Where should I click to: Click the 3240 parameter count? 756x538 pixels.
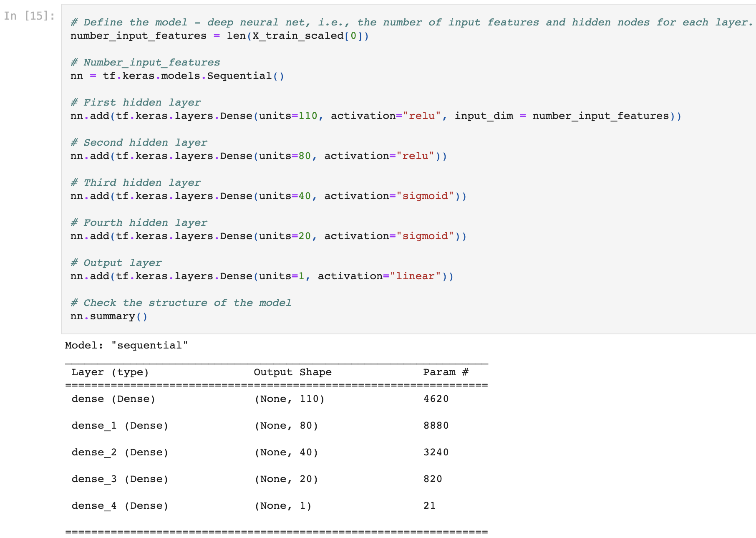click(436, 452)
